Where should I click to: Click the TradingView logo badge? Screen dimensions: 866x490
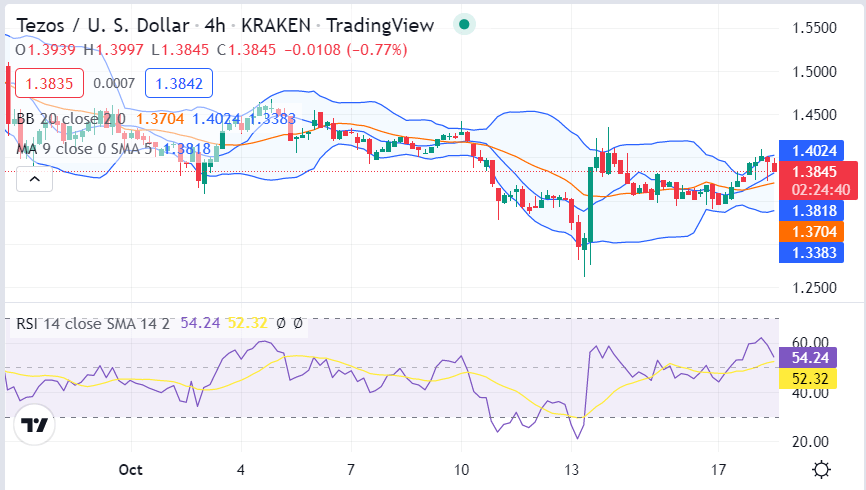34,424
